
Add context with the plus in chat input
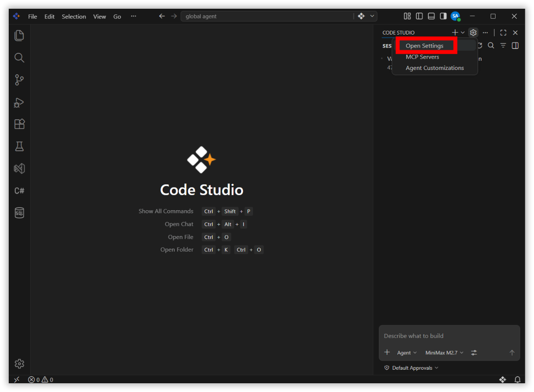tap(387, 353)
